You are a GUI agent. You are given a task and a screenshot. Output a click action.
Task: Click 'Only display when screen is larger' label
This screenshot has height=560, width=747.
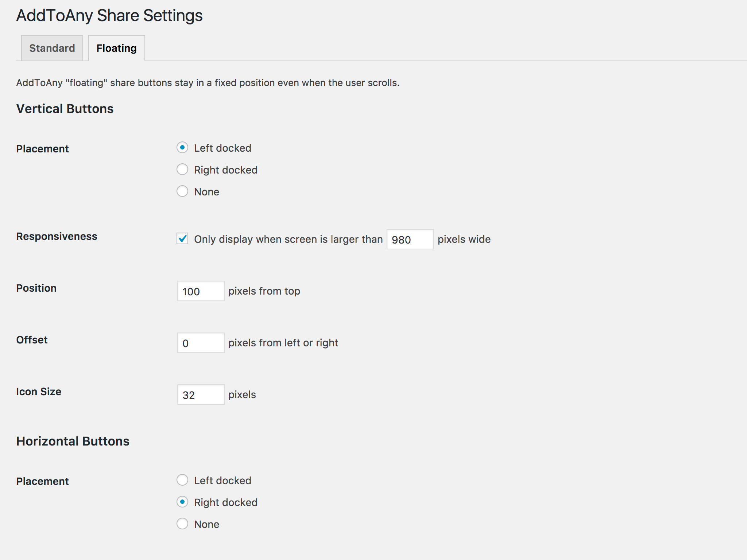[x=288, y=239]
